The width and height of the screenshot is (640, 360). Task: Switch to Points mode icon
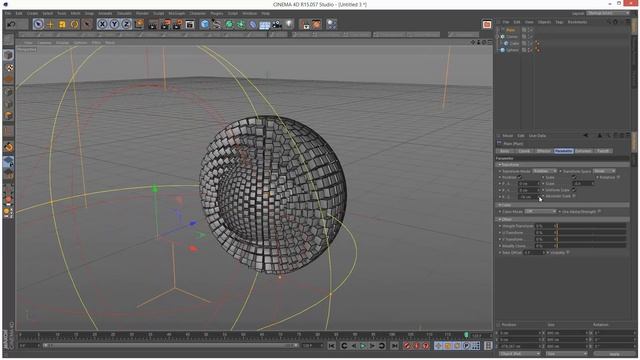pos(9,92)
